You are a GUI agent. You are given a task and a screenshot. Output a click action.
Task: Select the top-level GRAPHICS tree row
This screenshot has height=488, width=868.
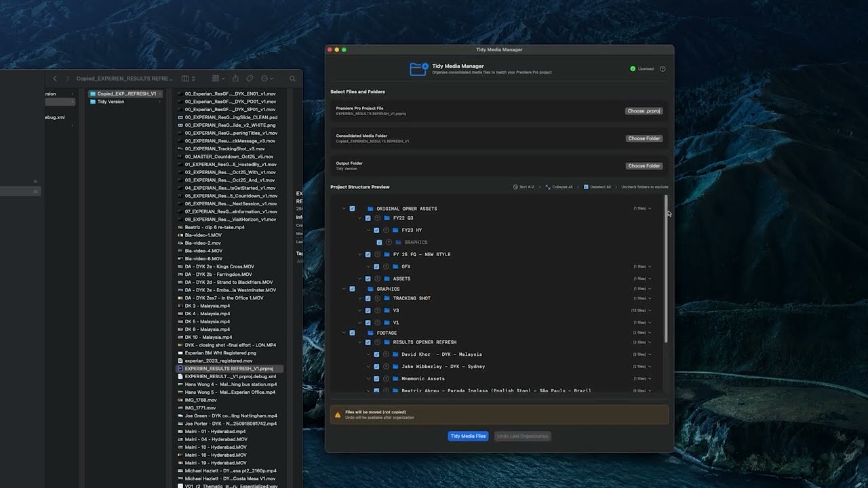[498, 289]
